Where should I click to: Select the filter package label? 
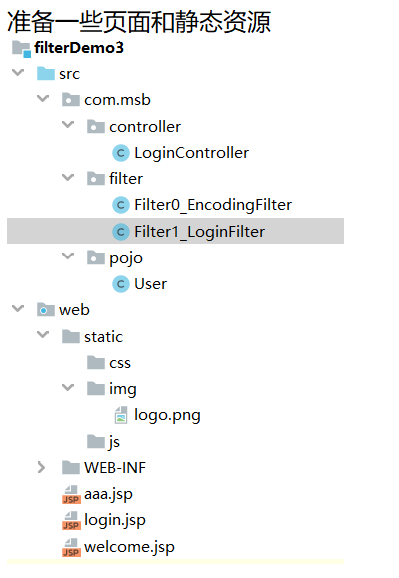click(x=126, y=179)
